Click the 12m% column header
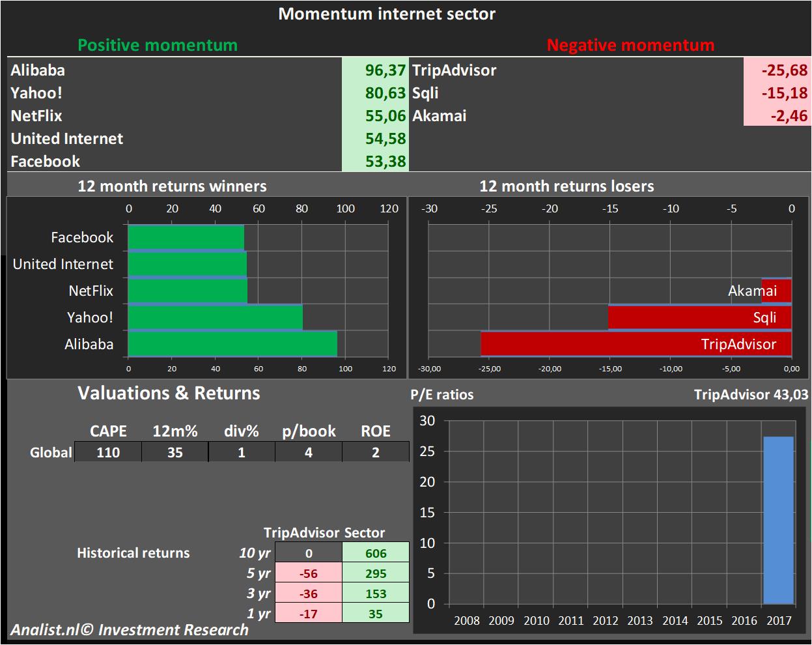This screenshot has width=812, height=645. 175,431
